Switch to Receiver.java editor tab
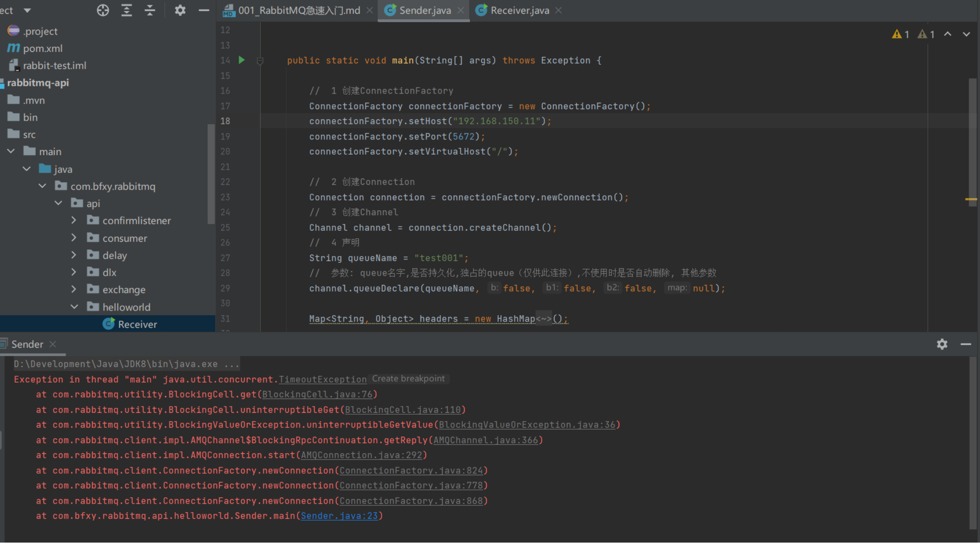 click(520, 10)
